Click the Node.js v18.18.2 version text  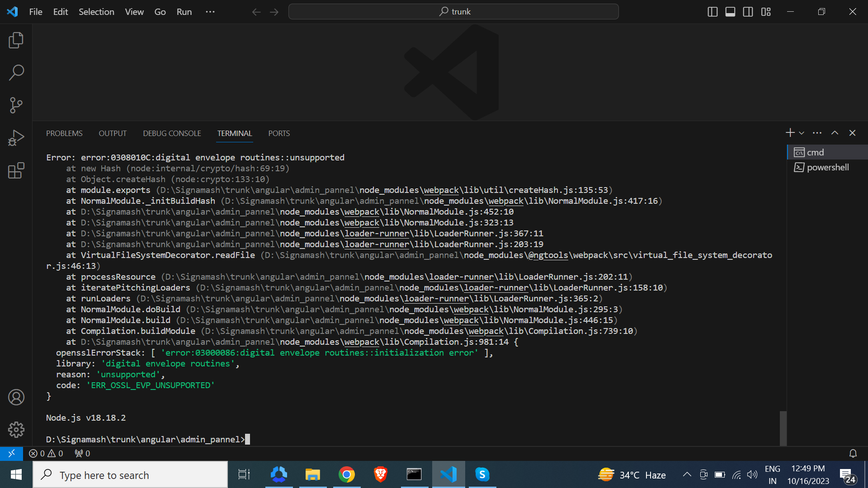(86, 418)
